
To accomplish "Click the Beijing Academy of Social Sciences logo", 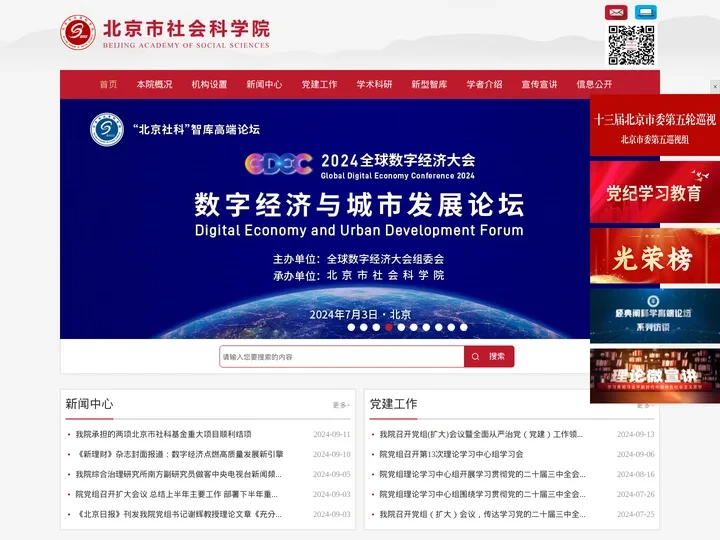I will pos(165,33).
